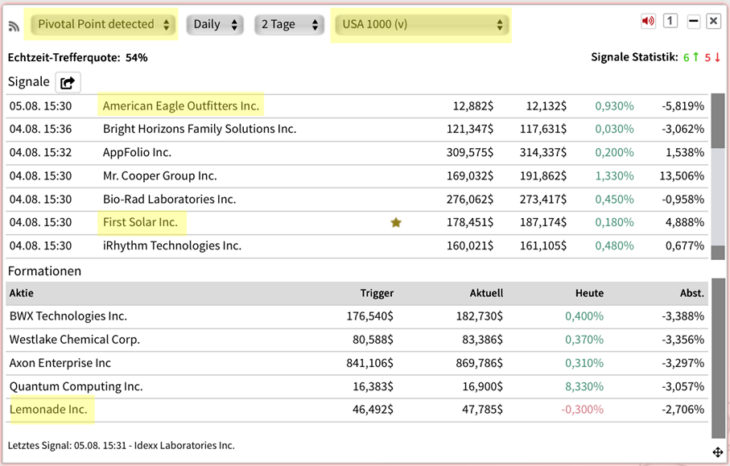Click the star icon on First Solar row
This screenshot has width=730, height=466.
(396, 223)
